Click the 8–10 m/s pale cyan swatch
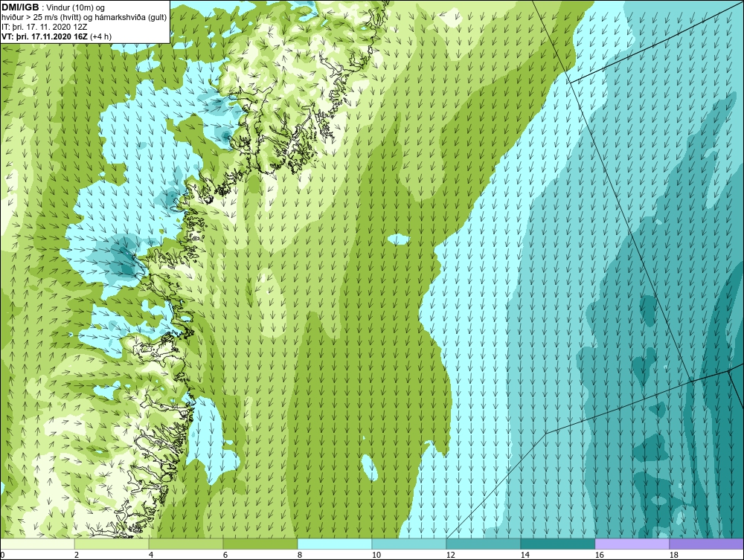This screenshot has height=560, width=744. coord(335,544)
